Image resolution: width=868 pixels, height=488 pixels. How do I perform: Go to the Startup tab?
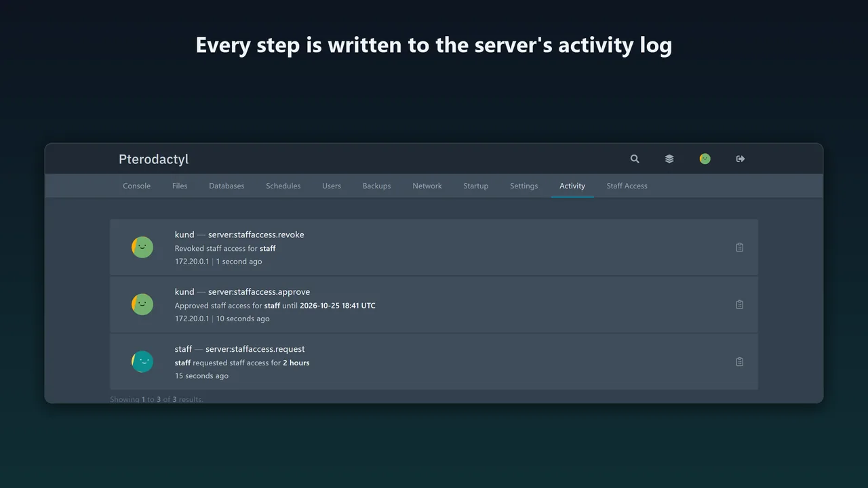pyautogui.click(x=475, y=186)
